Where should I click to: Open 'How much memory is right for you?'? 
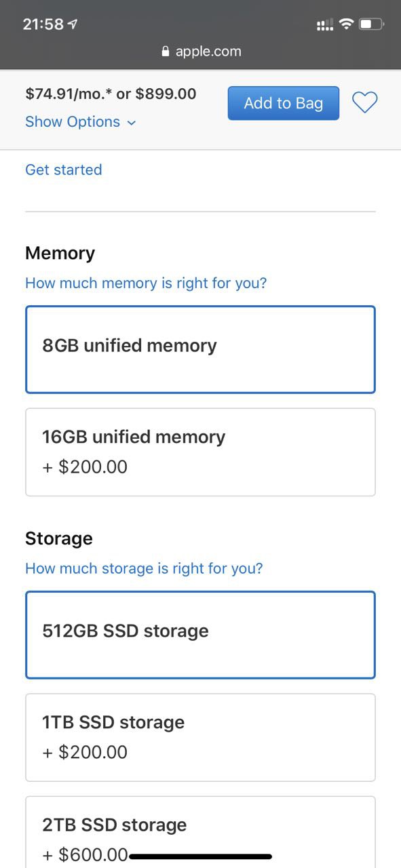[146, 283]
